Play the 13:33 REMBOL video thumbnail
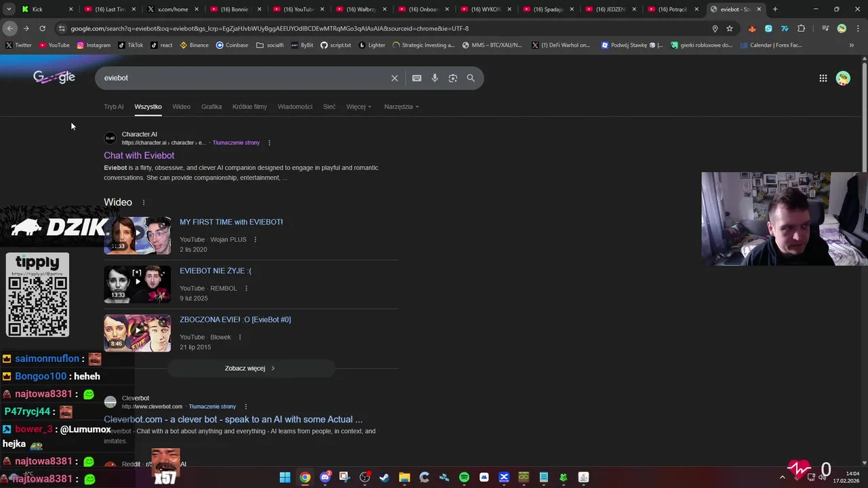 [x=138, y=284]
